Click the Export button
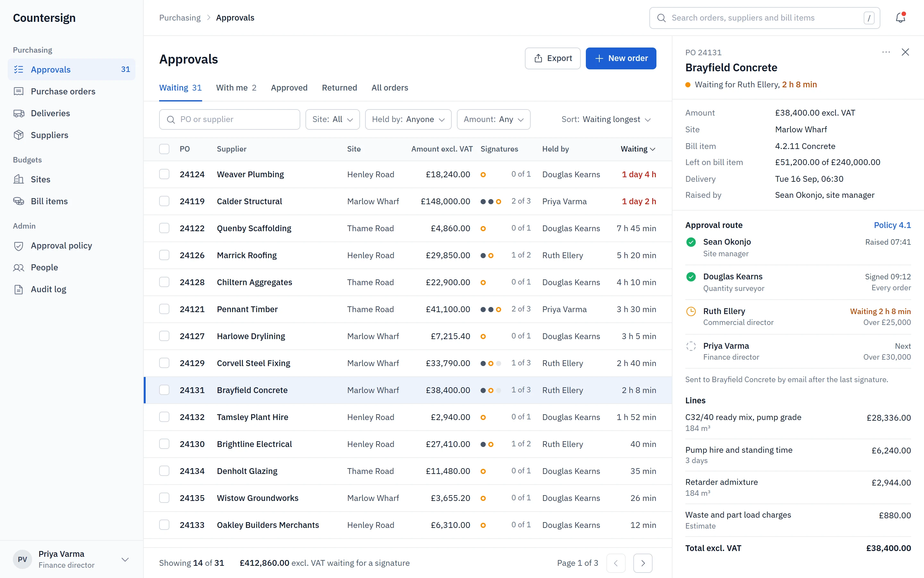The height and width of the screenshot is (578, 924). click(552, 58)
